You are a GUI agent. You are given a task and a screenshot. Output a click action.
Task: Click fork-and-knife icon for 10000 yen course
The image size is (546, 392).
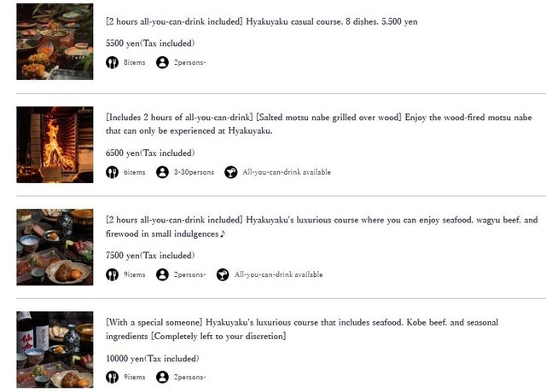112,377
